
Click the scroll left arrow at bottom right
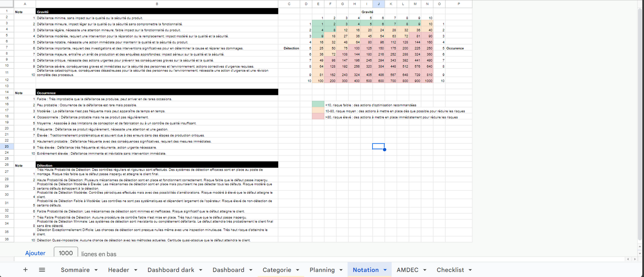pyautogui.click(x=628, y=259)
